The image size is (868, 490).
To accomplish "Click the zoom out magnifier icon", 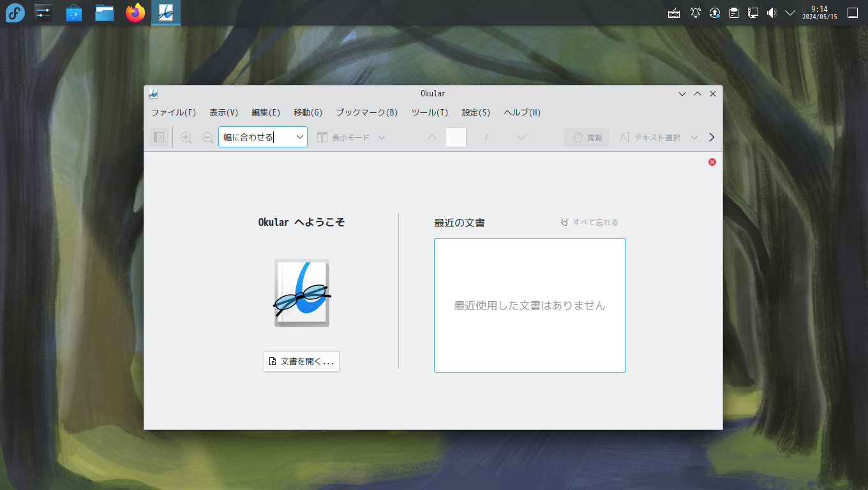I will coord(207,137).
